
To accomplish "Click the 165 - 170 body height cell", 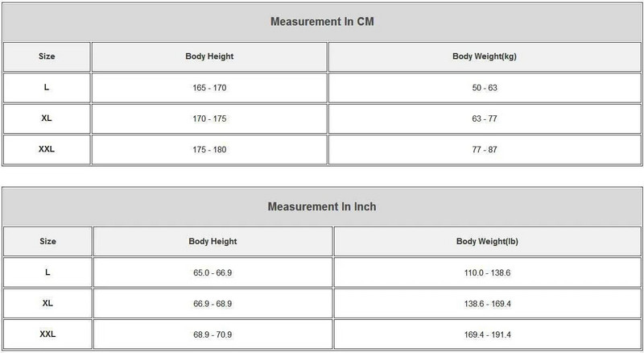I will point(209,87).
